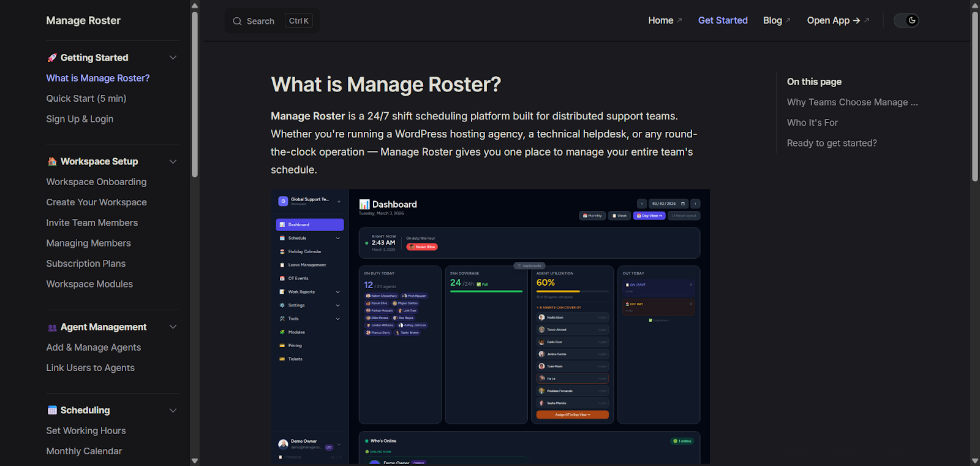The width and height of the screenshot is (980, 466).
Task: Click the Agent Management people icon
Action: [x=52, y=327]
